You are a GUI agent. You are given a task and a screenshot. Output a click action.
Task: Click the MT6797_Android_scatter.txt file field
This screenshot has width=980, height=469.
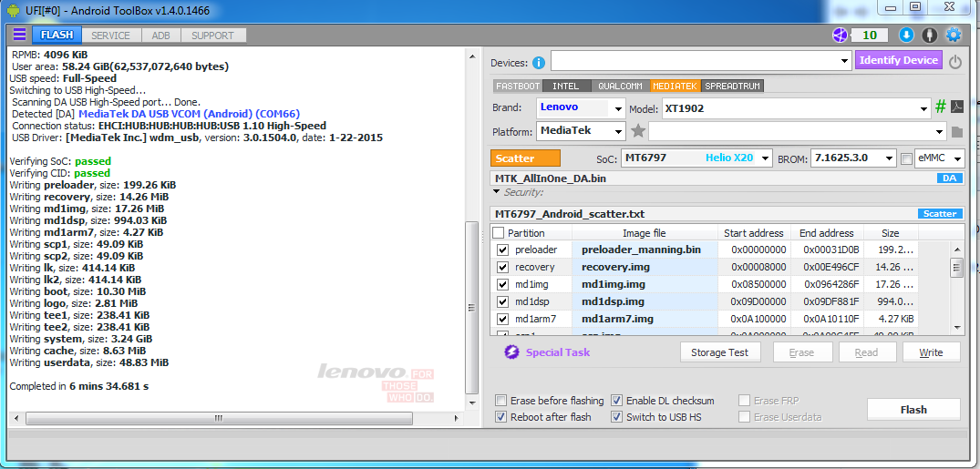pos(703,214)
